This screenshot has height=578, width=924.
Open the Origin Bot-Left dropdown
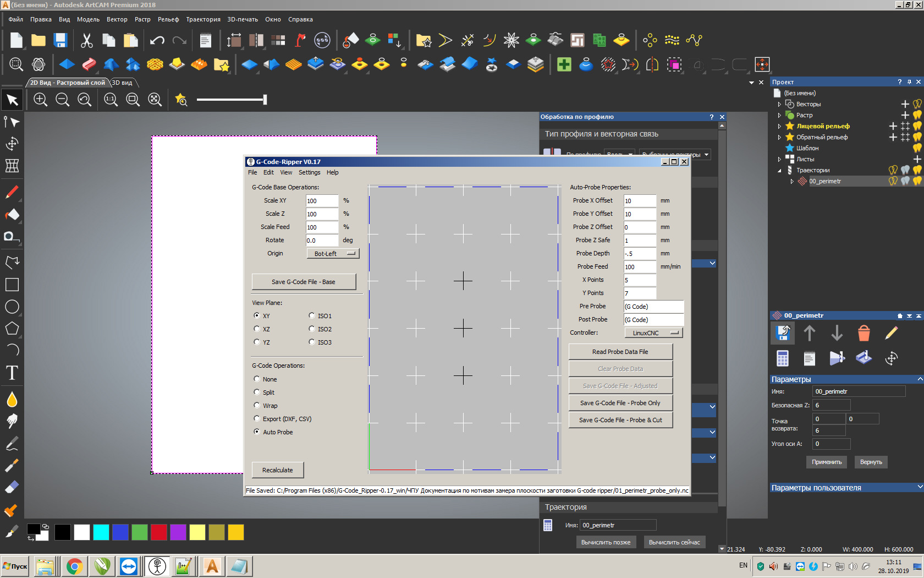click(333, 253)
